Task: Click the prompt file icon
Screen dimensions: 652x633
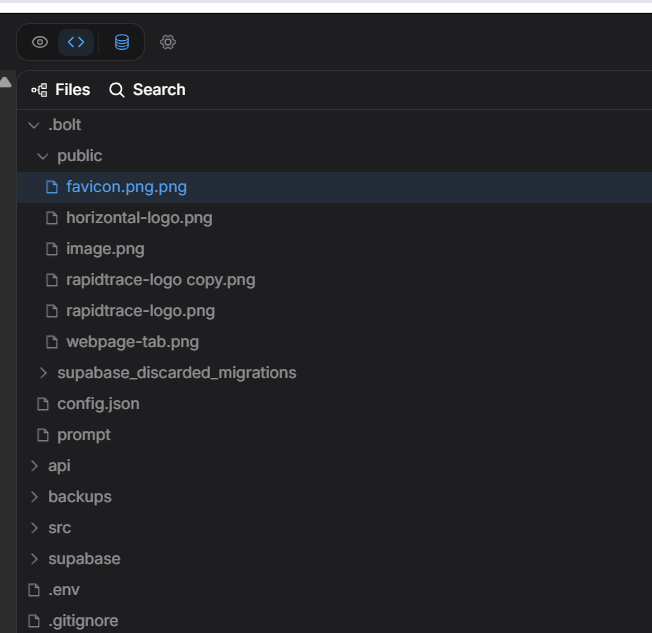Action: click(x=42, y=435)
